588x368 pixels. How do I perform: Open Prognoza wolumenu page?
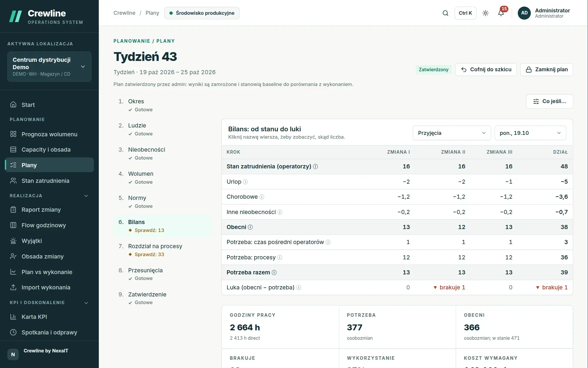tap(49, 134)
